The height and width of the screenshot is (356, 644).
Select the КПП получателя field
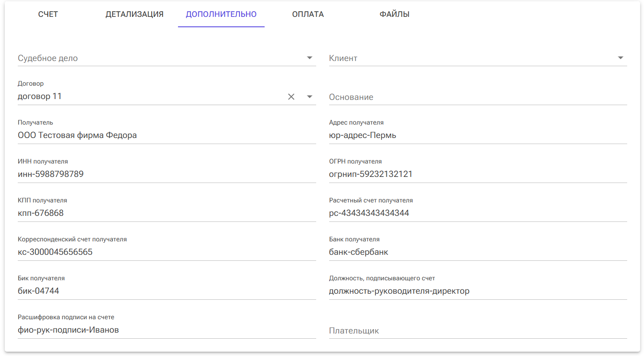166,213
